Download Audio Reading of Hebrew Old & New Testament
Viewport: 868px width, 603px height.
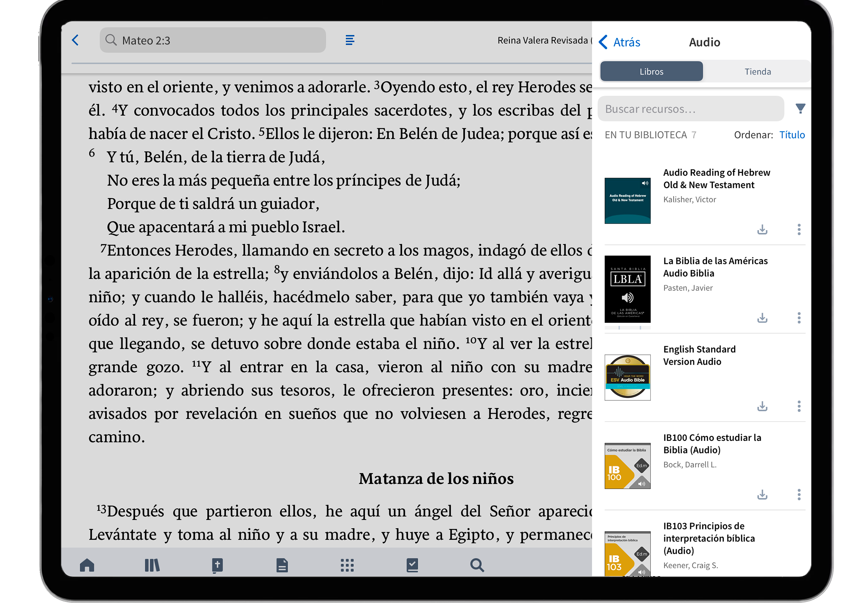click(762, 230)
